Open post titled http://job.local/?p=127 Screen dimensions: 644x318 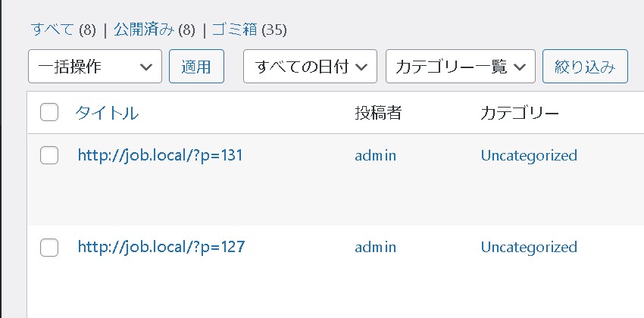(x=161, y=247)
